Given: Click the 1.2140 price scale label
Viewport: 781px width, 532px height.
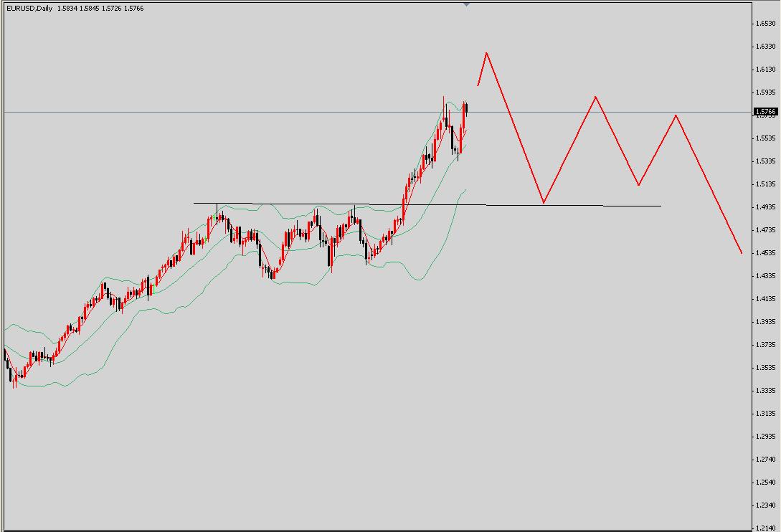Looking at the screenshot, I should pyautogui.click(x=766, y=528).
